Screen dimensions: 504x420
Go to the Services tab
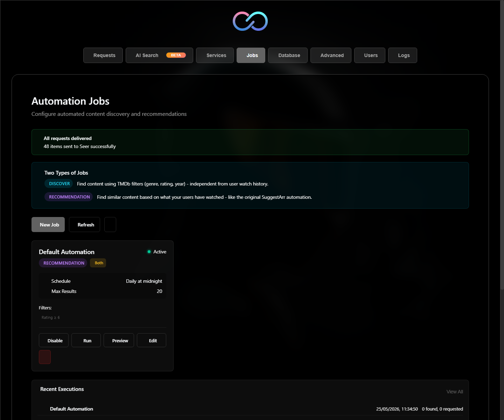coord(215,55)
